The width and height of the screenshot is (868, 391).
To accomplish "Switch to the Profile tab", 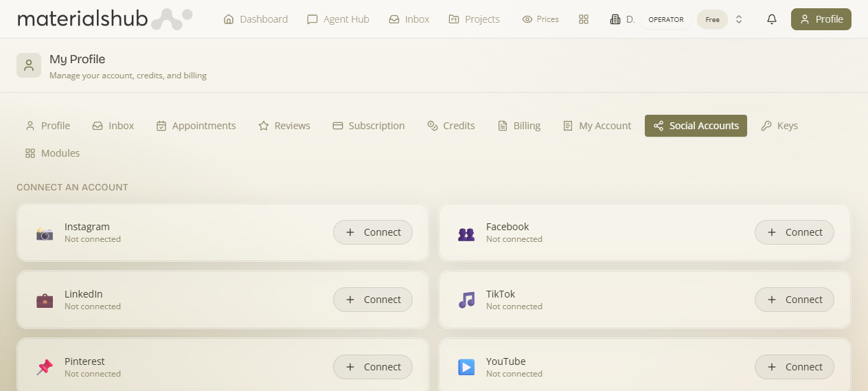I will pos(48,126).
